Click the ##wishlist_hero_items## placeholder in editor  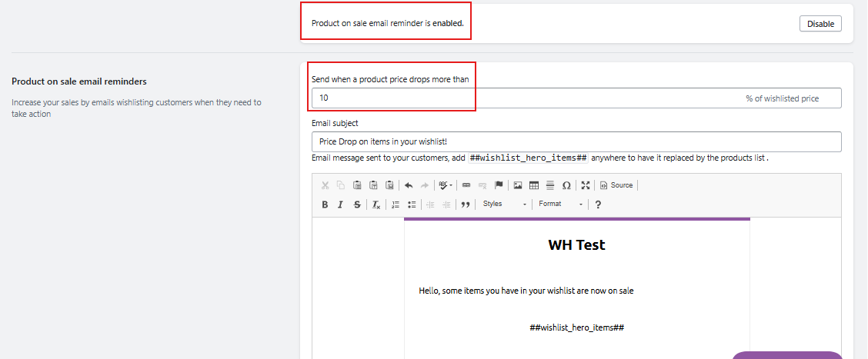pyautogui.click(x=577, y=327)
